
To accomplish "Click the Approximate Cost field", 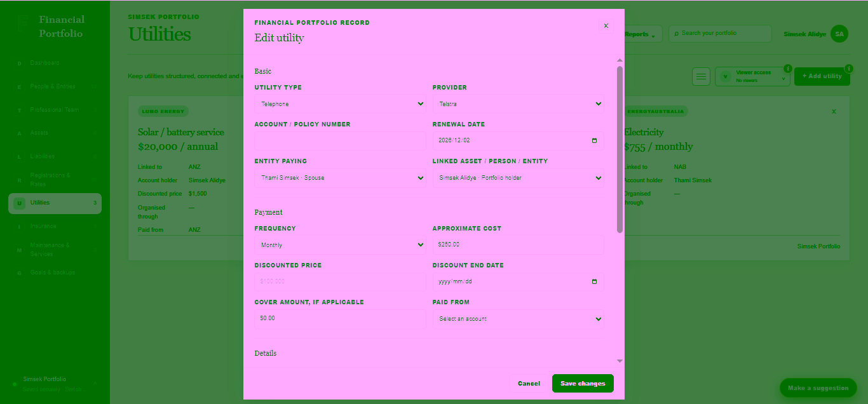I will pos(518,245).
